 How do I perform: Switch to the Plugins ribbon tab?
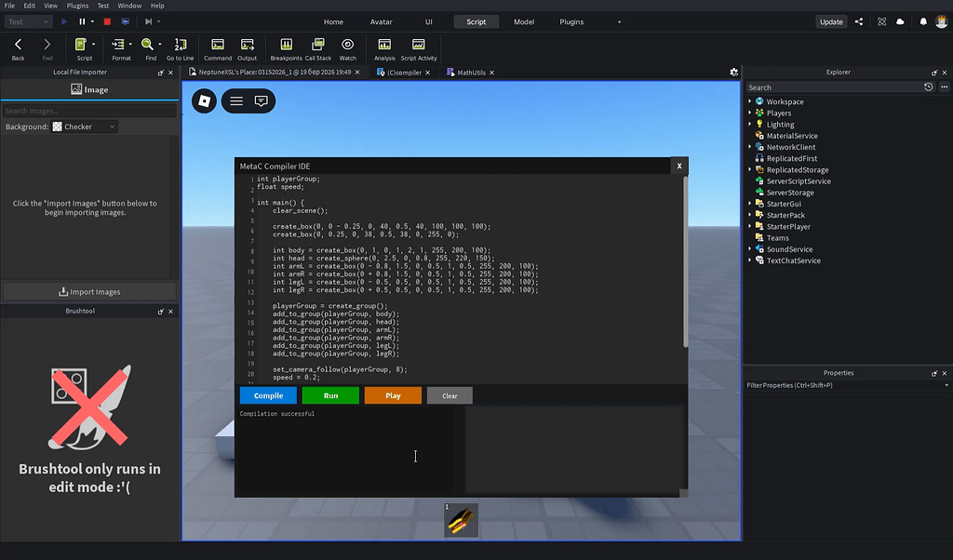[x=571, y=22]
